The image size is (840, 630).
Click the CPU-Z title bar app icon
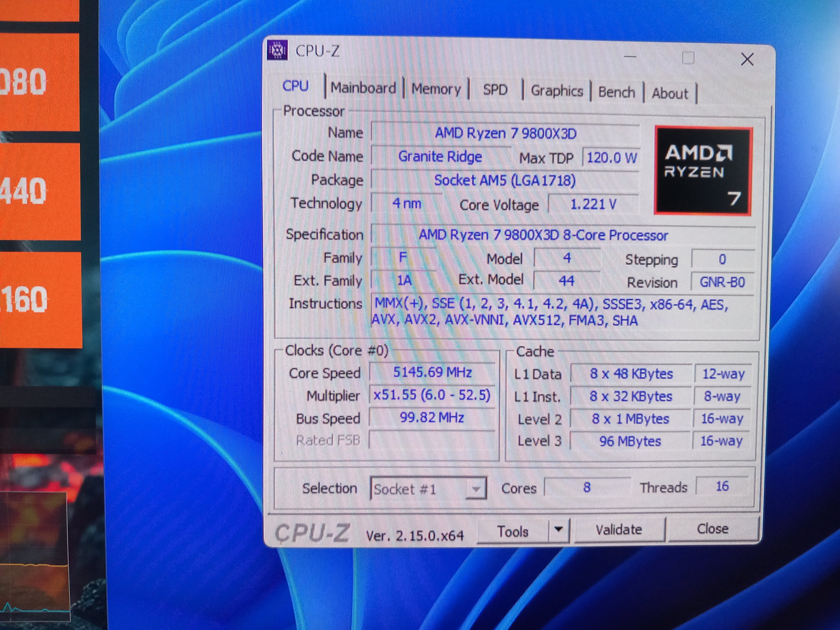click(x=277, y=50)
